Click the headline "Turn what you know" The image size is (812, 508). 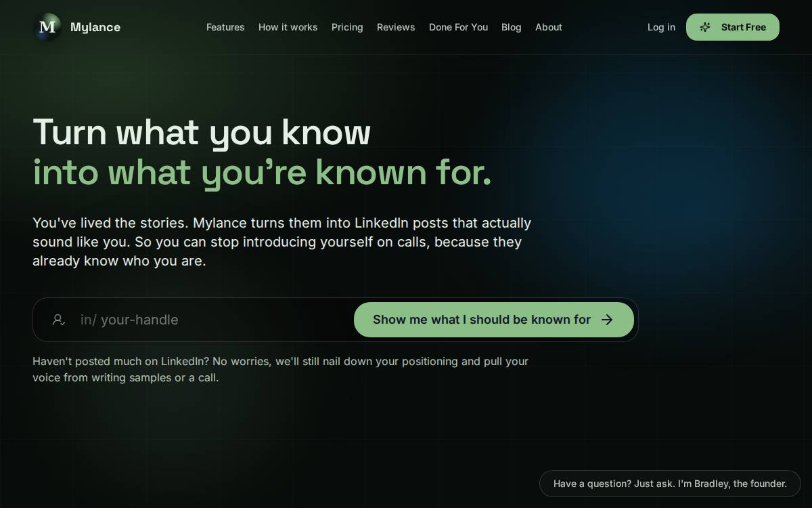[x=202, y=132]
